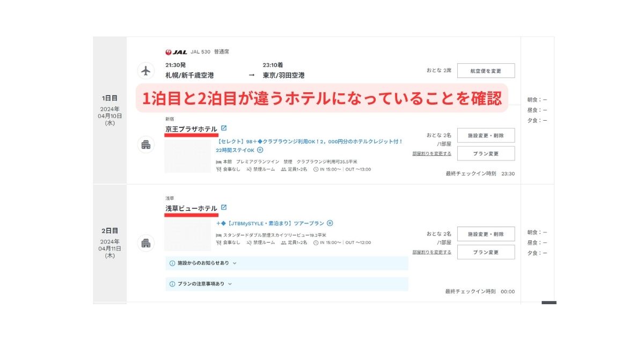Click the 京王プラザホテル room thumbnail
This screenshot has height=338, width=644.
[187, 155]
